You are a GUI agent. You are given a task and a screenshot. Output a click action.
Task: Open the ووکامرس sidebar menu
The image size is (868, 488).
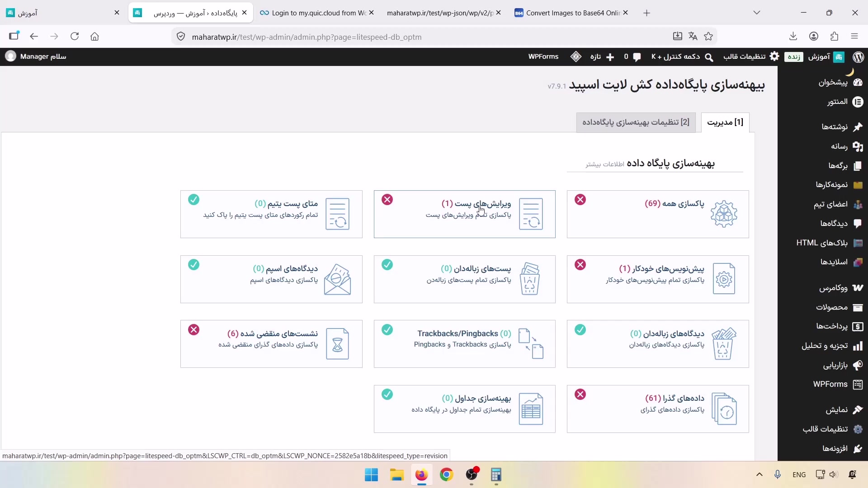click(x=841, y=288)
